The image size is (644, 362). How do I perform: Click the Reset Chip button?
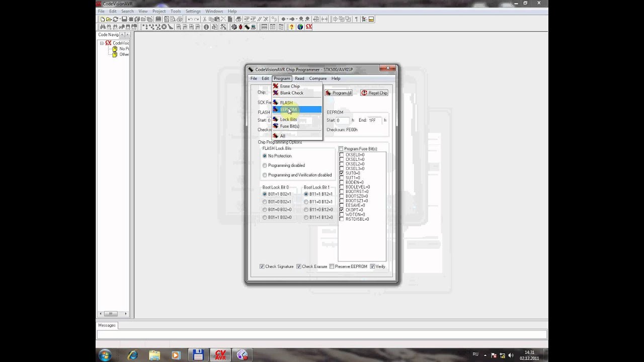(x=374, y=93)
